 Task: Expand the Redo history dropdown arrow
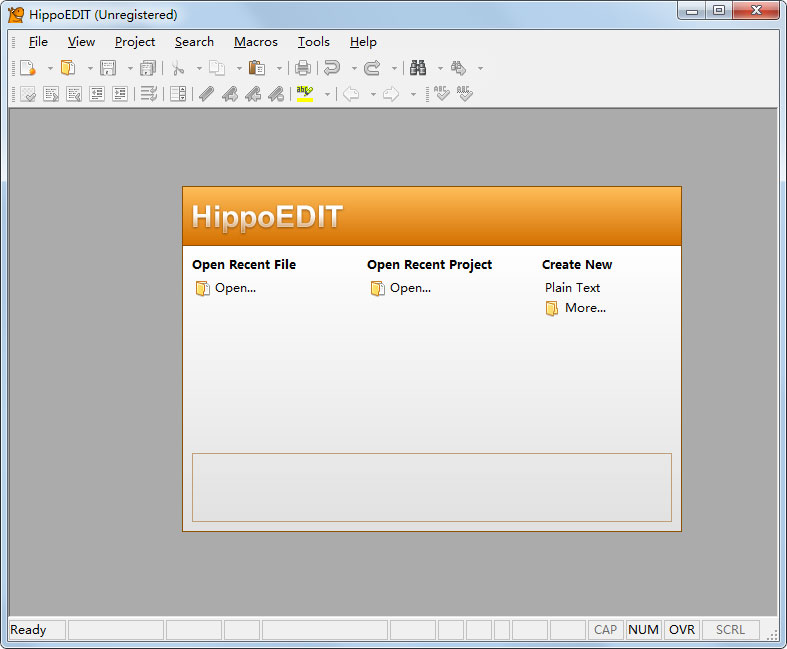pos(394,68)
